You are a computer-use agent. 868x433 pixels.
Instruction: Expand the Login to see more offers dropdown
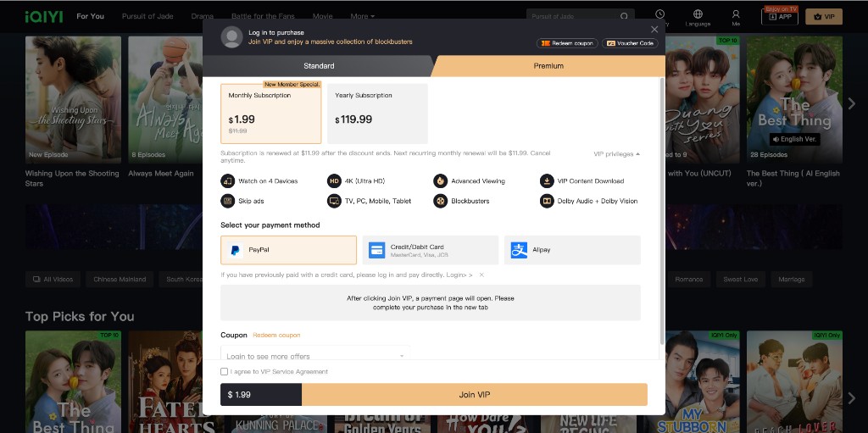[314, 356]
